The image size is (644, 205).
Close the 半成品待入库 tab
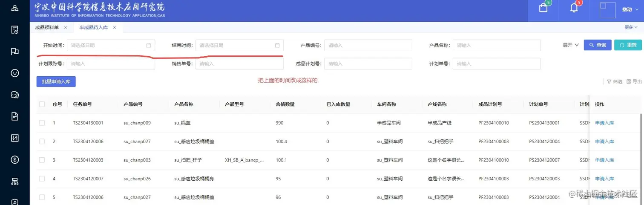point(114,27)
